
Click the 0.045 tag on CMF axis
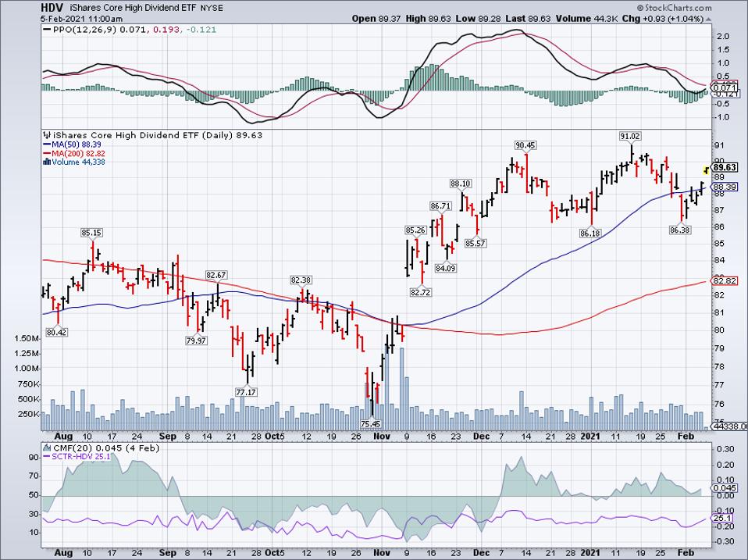coord(725,488)
